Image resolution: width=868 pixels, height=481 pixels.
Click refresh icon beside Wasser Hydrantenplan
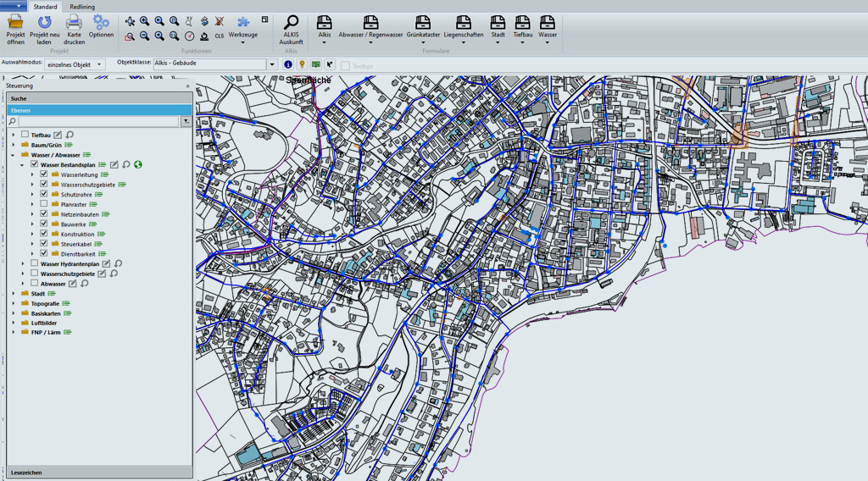tap(119, 264)
